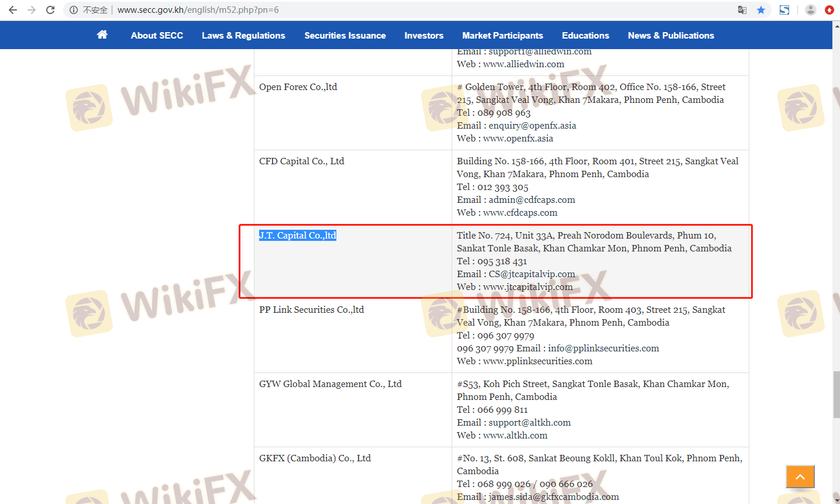Open the blue S browser extension
Viewport: 840px width, 504px height.
pyautogui.click(x=784, y=10)
